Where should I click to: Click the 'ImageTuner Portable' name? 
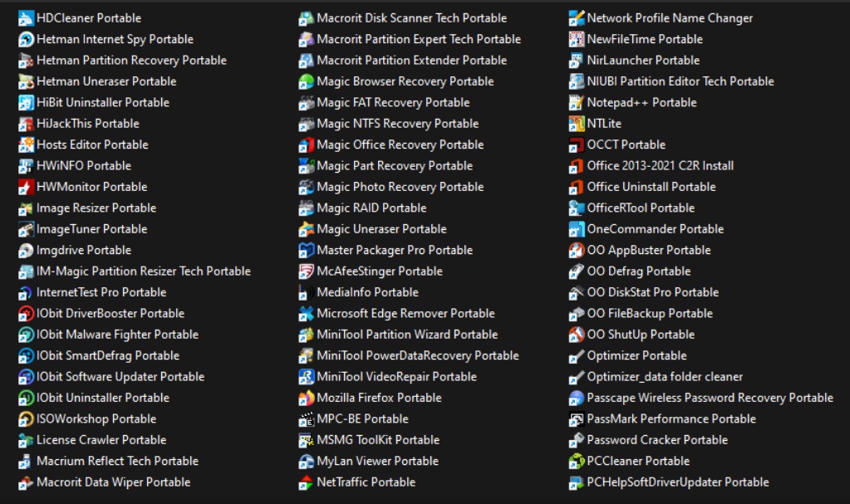pos(91,229)
